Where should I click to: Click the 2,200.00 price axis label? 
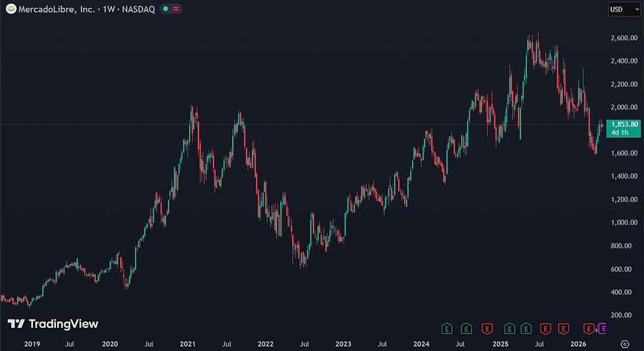624,84
